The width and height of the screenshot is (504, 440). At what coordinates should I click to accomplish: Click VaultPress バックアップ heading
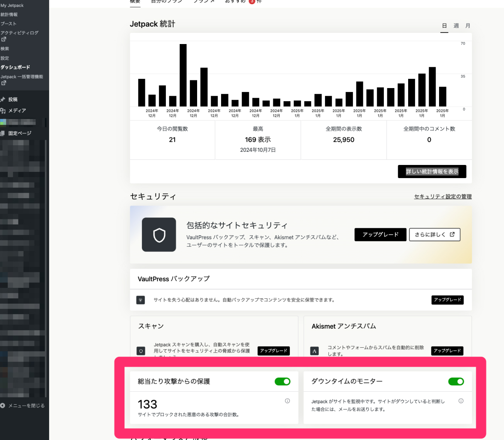click(174, 279)
